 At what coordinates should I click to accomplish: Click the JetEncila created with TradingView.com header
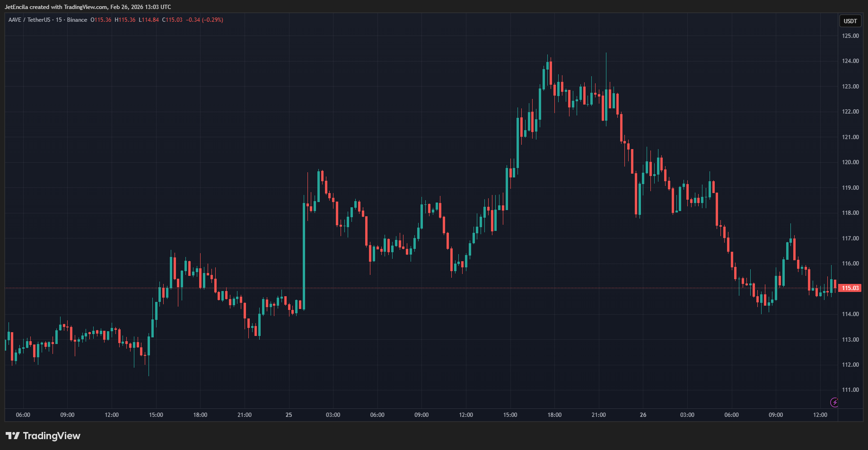pyautogui.click(x=88, y=7)
